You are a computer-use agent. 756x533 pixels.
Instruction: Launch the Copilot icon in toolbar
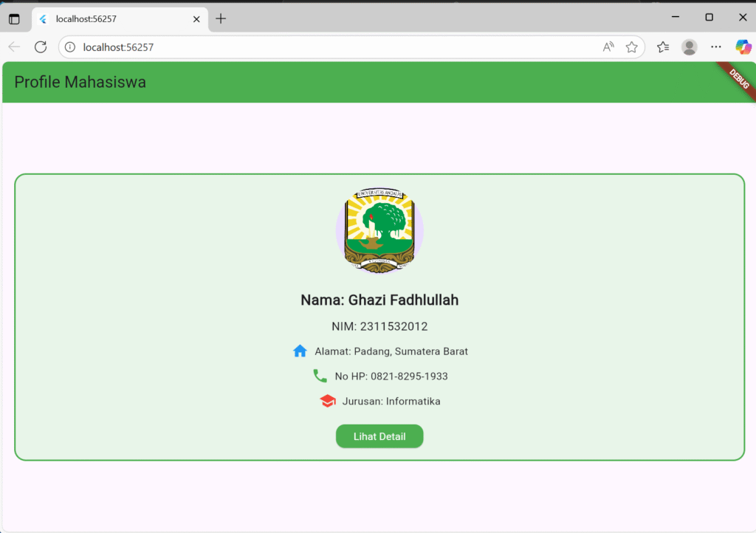click(x=743, y=47)
